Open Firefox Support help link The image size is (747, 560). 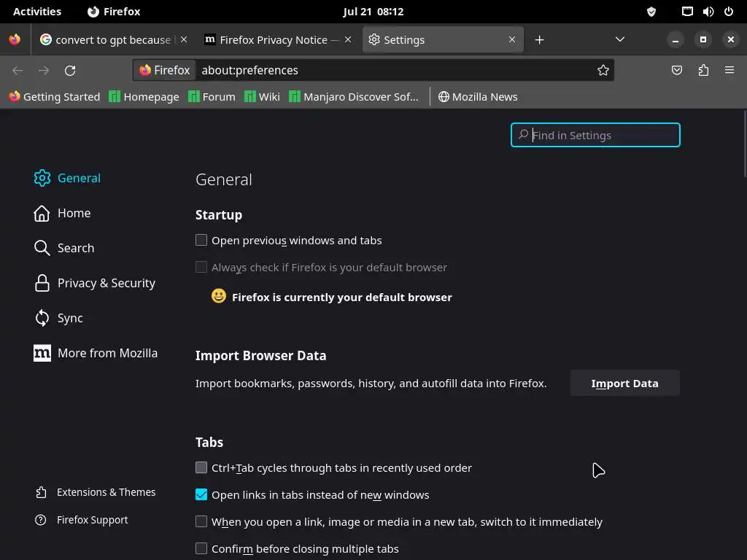[92, 520]
